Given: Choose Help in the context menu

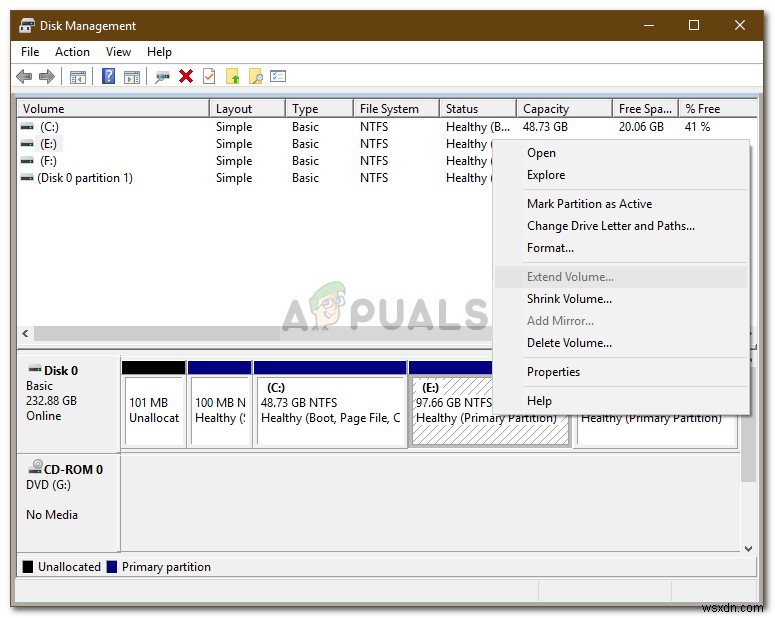Looking at the screenshot, I should [621, 401].
